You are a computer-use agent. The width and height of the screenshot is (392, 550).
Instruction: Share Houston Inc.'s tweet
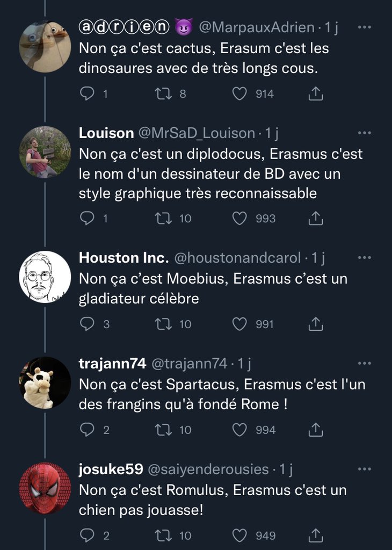point(316,324)
